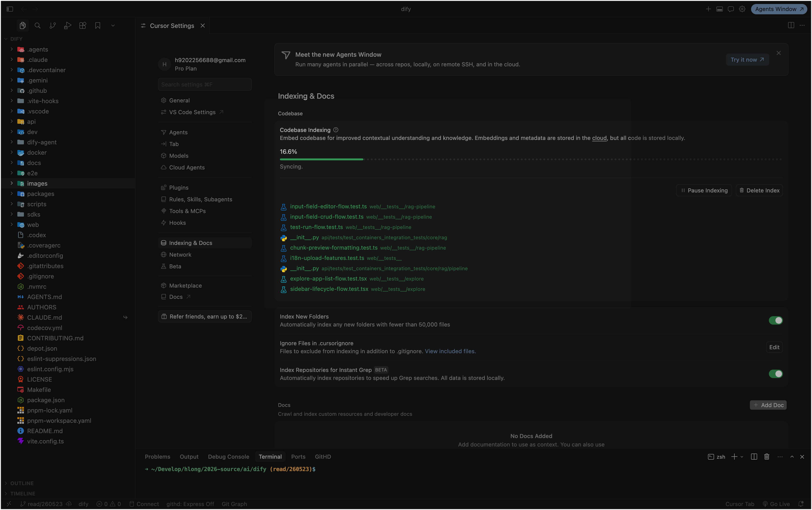Click the codebase indexing progress bar

tap(531, 159)
